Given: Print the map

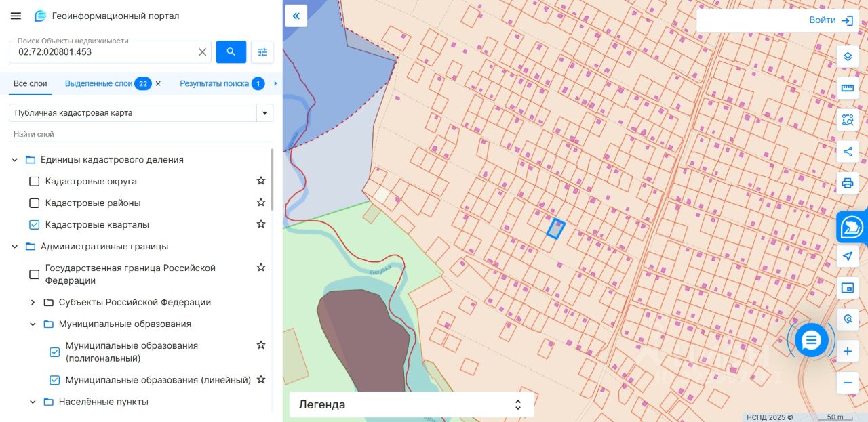Looking at the screenshot, I should [847, 183].
